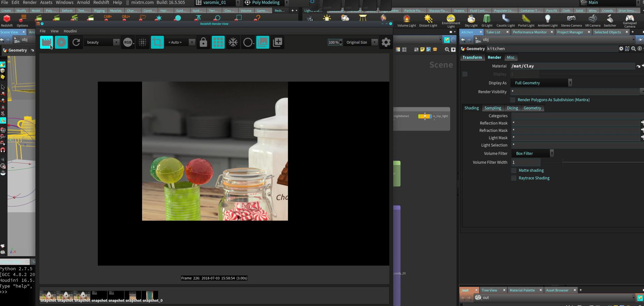The width and height of the screenshot is (644, 306).
Task: Open the beauty AOV dropdown
Action: pyautogui.click(x=102, y=42)
